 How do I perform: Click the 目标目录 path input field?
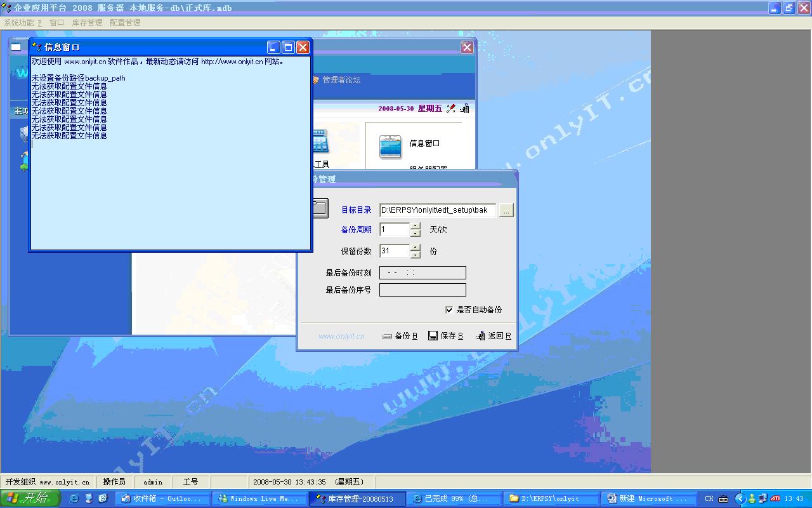pos(437,210)
